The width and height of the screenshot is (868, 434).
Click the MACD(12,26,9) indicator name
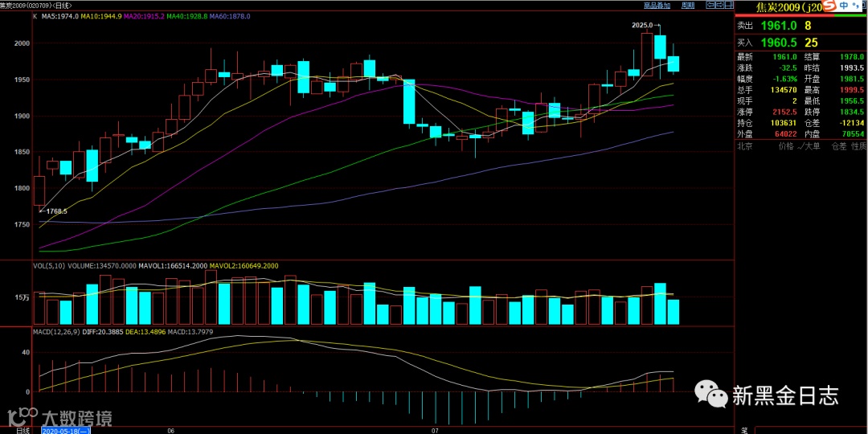(56, 332)
